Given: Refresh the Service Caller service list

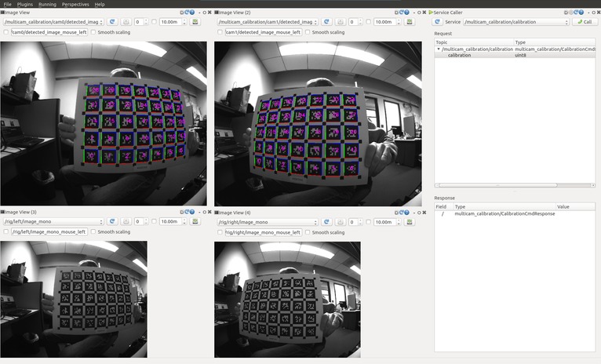Looking at the screenshot, I should (x=437, y=22).
